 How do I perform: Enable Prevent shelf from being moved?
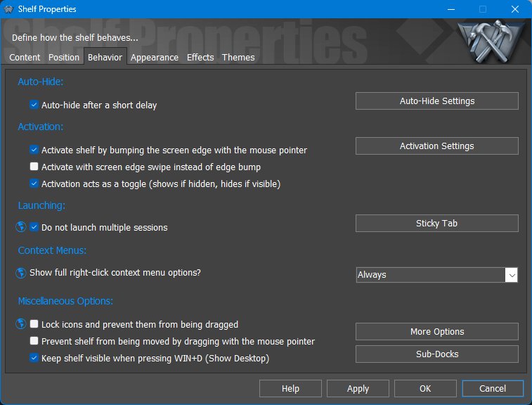coord(34,341)
